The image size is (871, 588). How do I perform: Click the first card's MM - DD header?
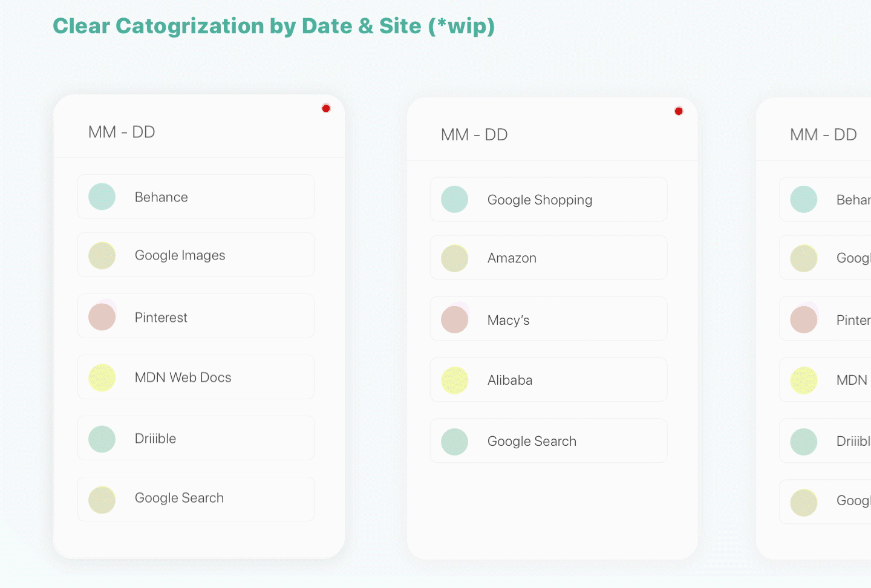(122, 132)
